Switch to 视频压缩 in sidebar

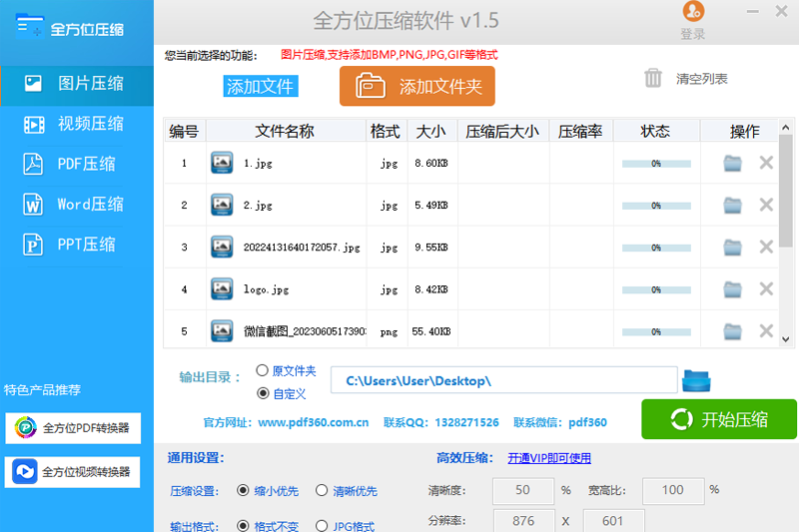[77, 124]
